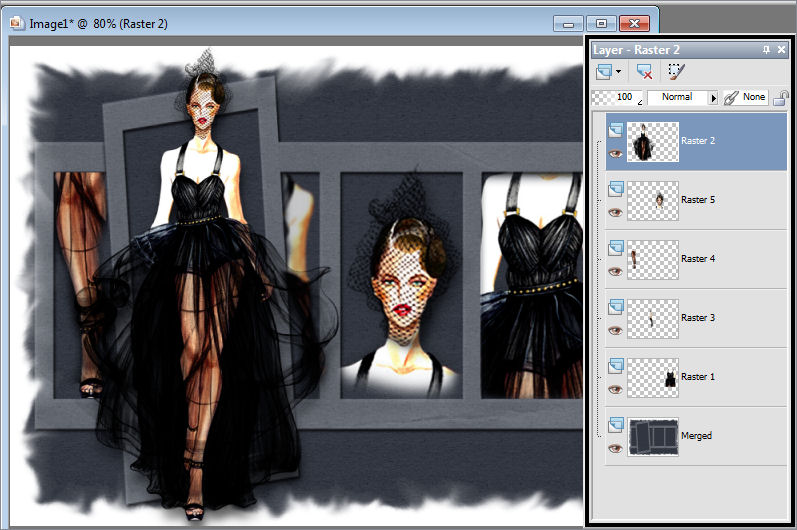Close the Image1 document window

coord(634,23)
